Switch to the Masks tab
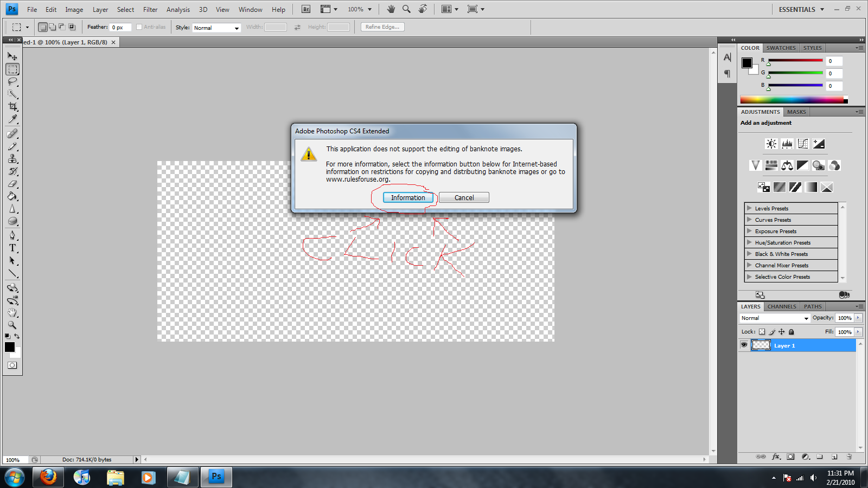868x488 pixels. tap(796, 112)
